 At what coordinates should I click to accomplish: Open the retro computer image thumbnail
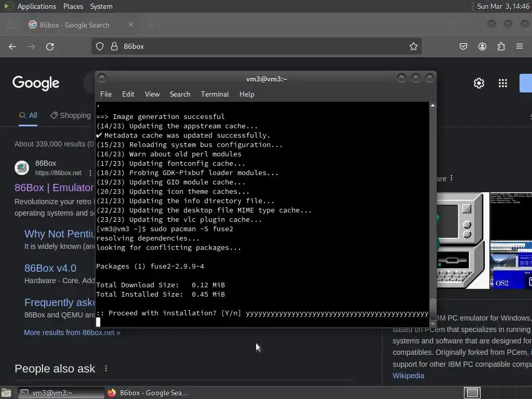(x=463, y=240)
